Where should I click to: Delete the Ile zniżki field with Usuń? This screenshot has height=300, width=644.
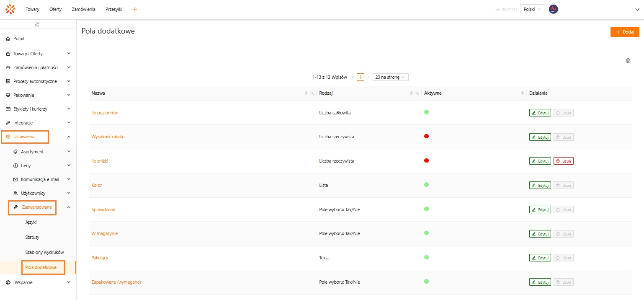coord(563,161)
